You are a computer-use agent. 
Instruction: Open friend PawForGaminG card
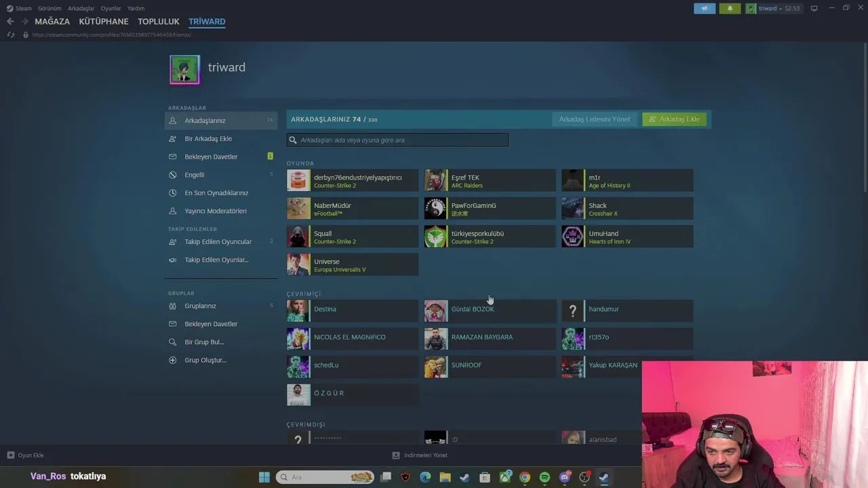click(490, 209)
